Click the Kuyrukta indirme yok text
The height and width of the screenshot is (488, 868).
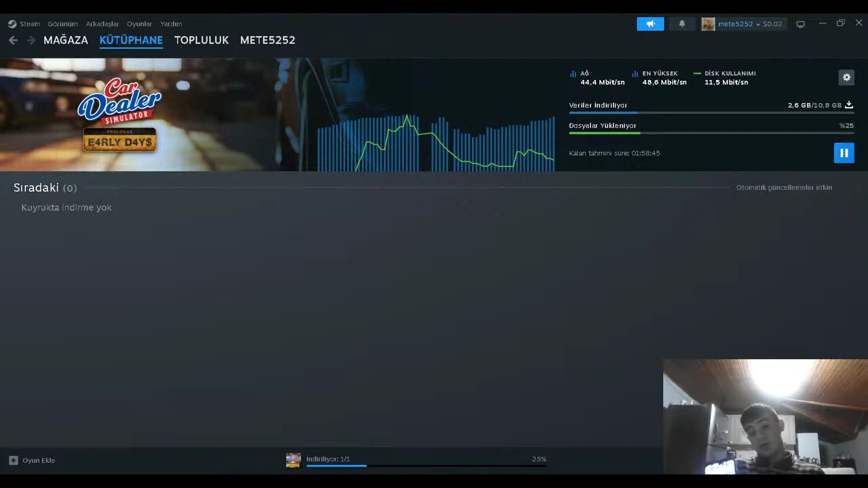pos(66,207)
